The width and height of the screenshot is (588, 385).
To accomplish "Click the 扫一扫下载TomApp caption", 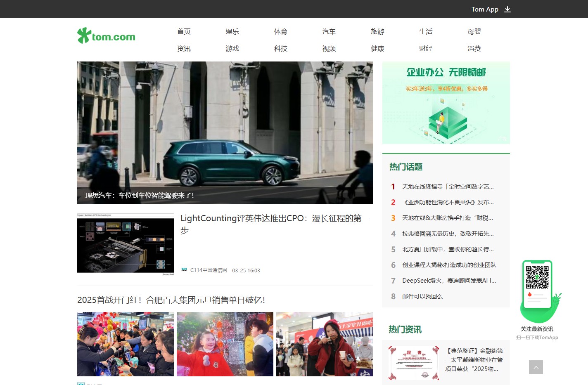I will click(x=537, y=338).
